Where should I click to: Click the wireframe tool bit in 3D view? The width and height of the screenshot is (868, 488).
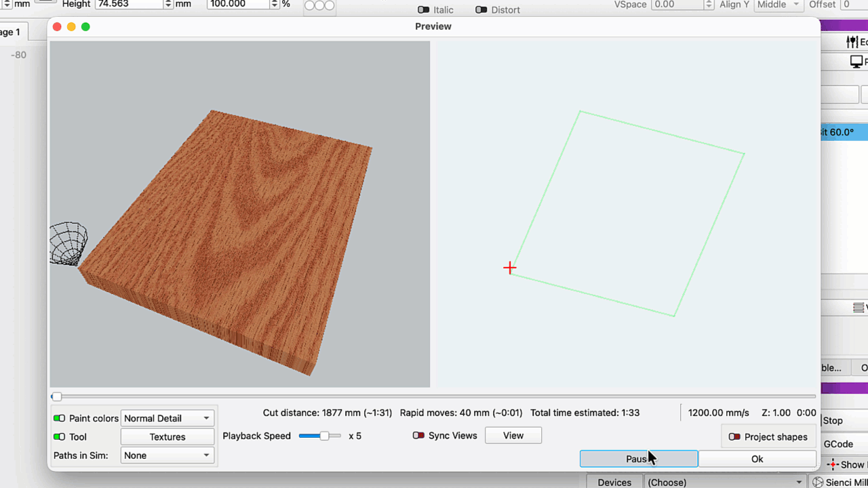pos(68,243)
